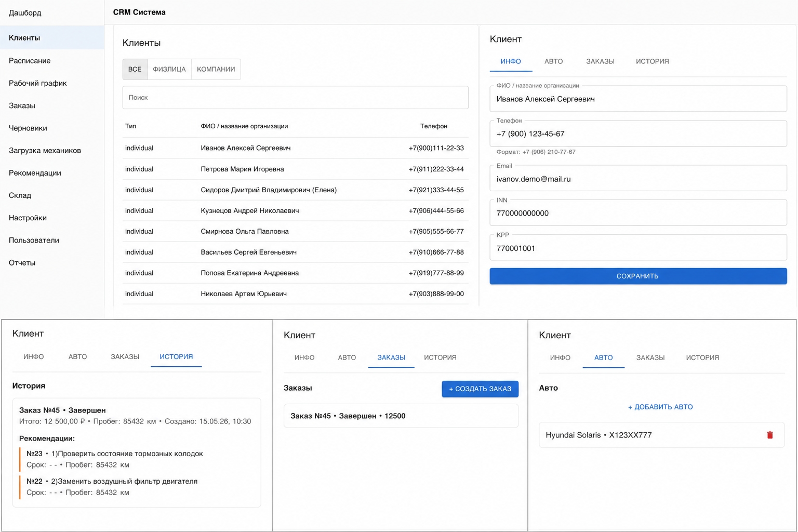Open АВТО tab in top client panel
Screen dimensions: 798x532
click(x=553, y=61)
